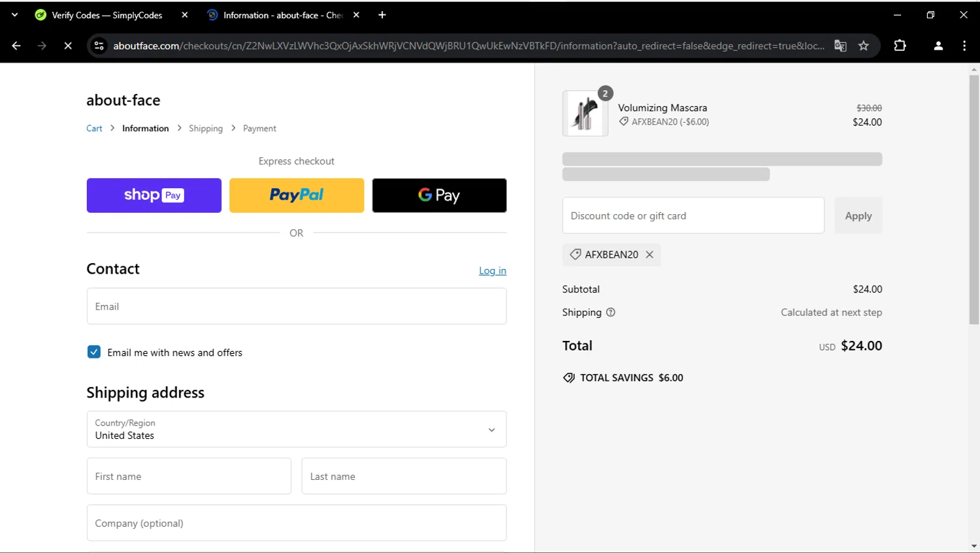Open the extensions puzzle icon
The image size is (980, 553).
tap(900, 46)
